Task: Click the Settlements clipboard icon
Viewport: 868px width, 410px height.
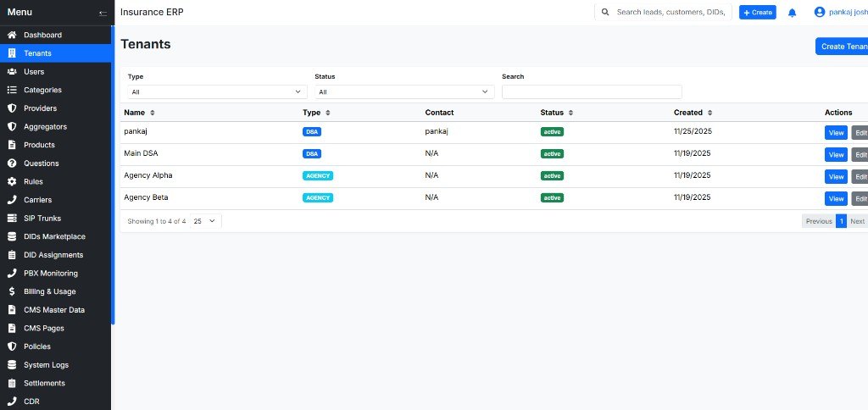Action: pyautogui.click(x=12, y=383)
